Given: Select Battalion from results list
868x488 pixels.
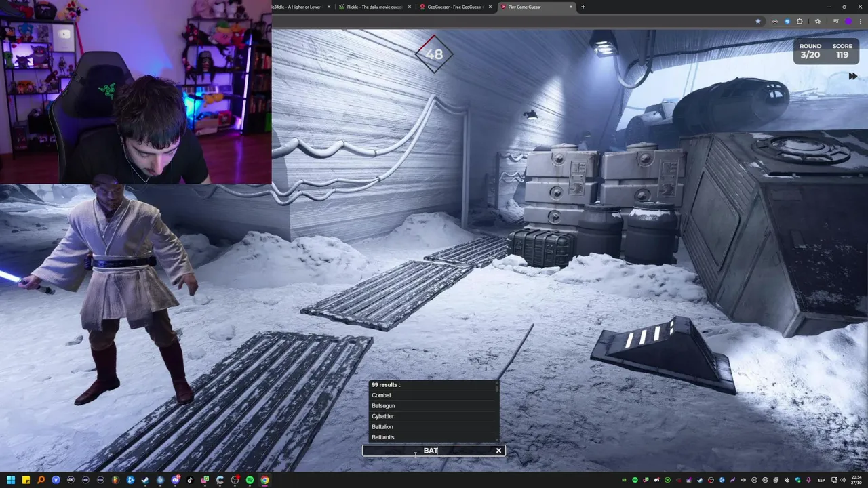Looking at the screenshot, I should 433,426.
